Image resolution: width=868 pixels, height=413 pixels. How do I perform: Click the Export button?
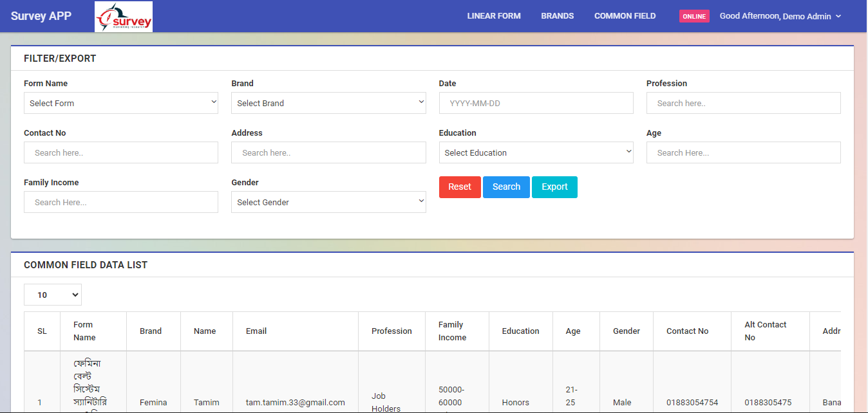click(554, 187)
